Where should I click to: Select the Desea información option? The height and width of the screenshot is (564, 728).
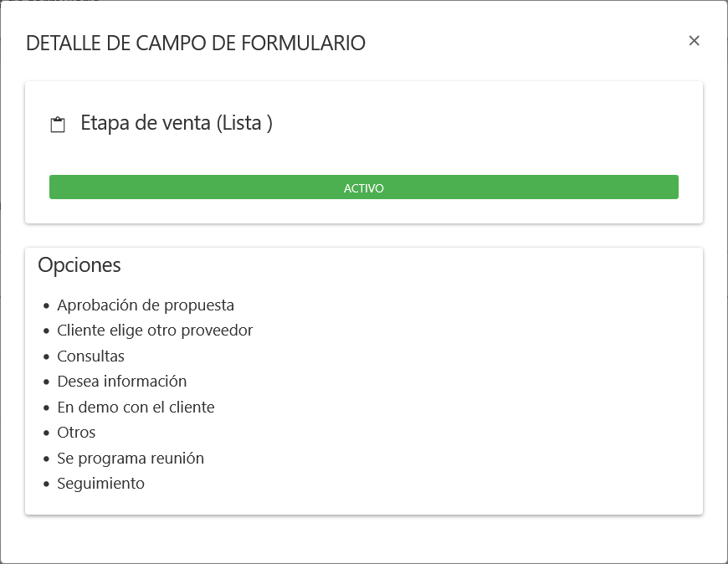coord(122,382)
